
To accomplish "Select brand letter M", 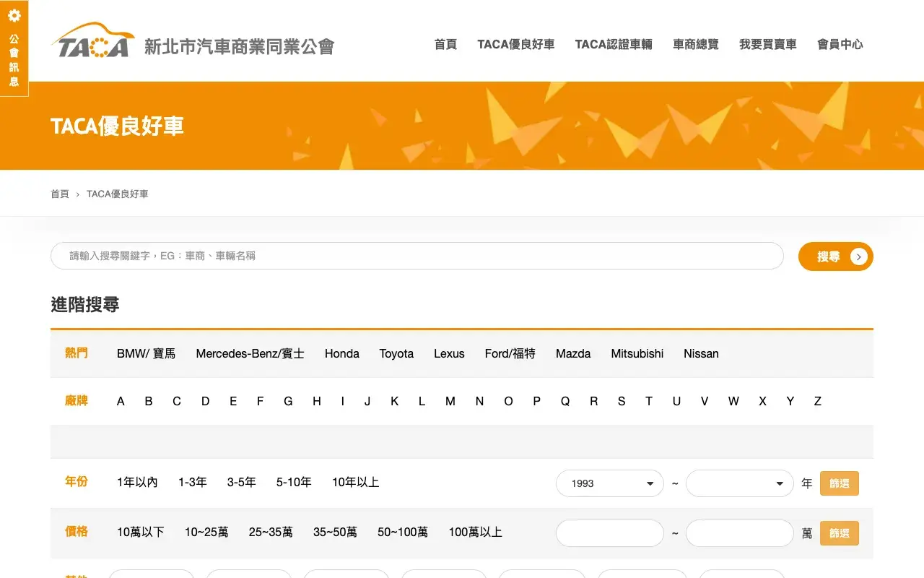I will click(x=450, y=401).
